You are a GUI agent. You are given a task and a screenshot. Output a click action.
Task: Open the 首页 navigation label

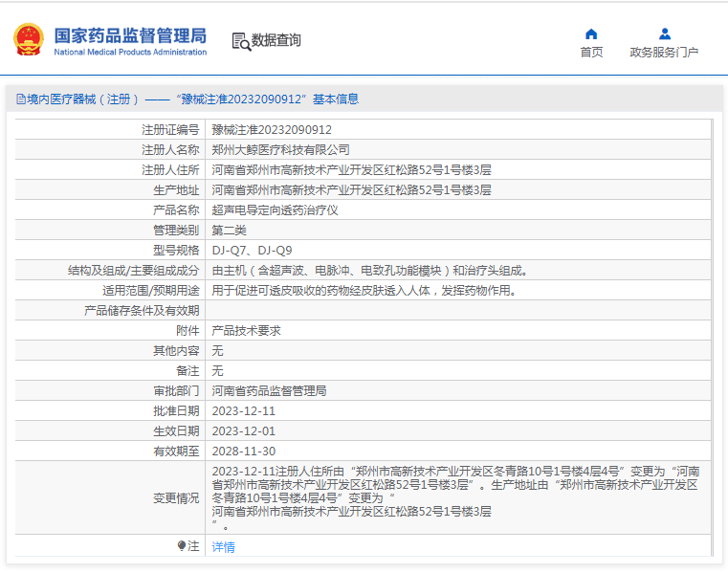(x=591, y=53)
